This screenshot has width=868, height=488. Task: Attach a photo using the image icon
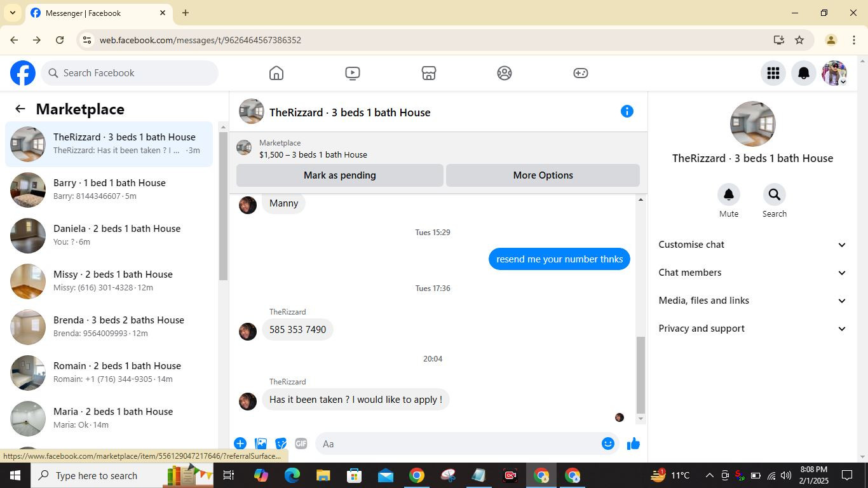tap(261, 444)
